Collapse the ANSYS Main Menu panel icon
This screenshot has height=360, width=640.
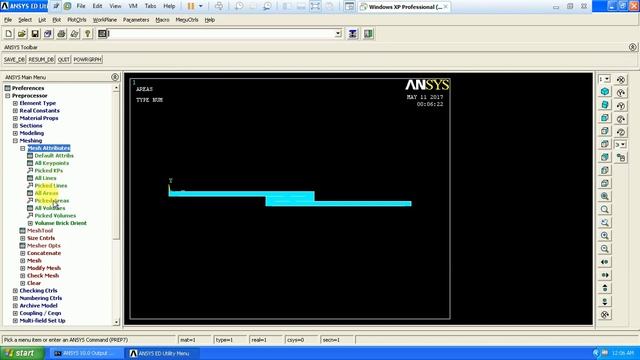point(115,77)
